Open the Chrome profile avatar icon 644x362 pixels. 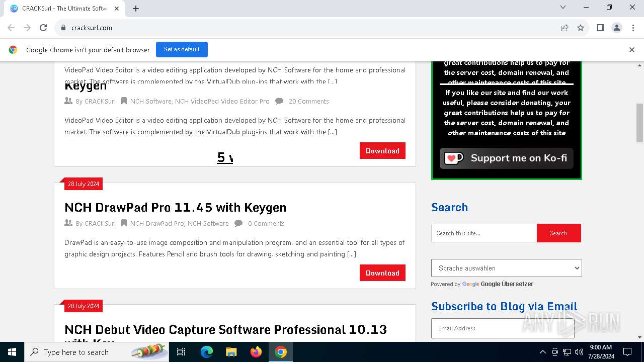point(616,28)
